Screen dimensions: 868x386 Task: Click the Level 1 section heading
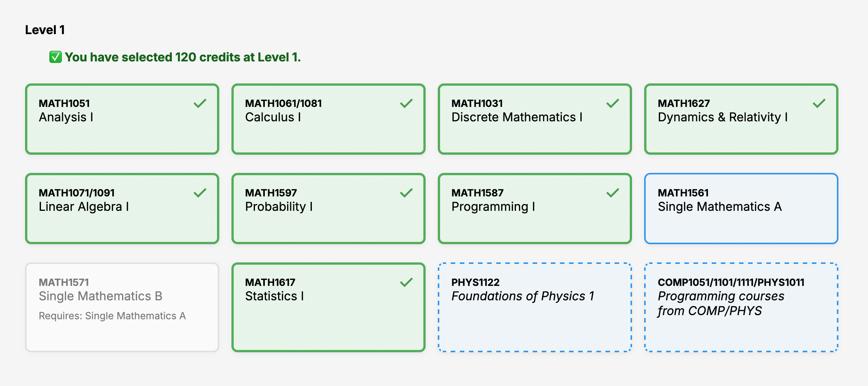coord(45,30)
